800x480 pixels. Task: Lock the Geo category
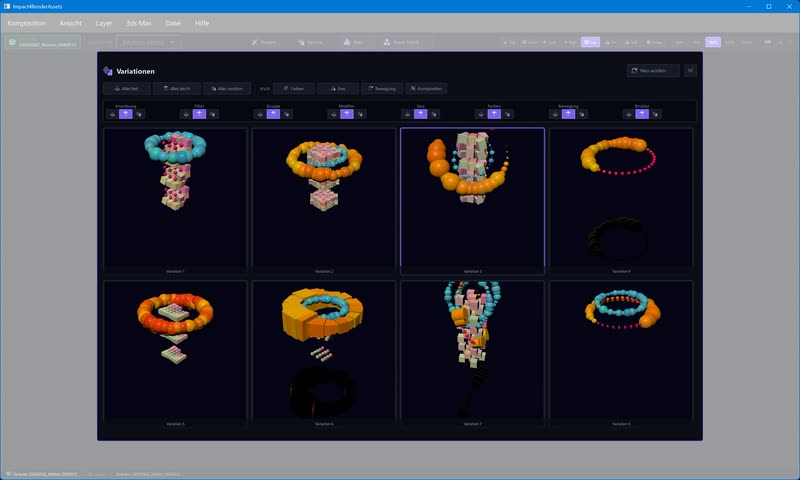(407, 114)
